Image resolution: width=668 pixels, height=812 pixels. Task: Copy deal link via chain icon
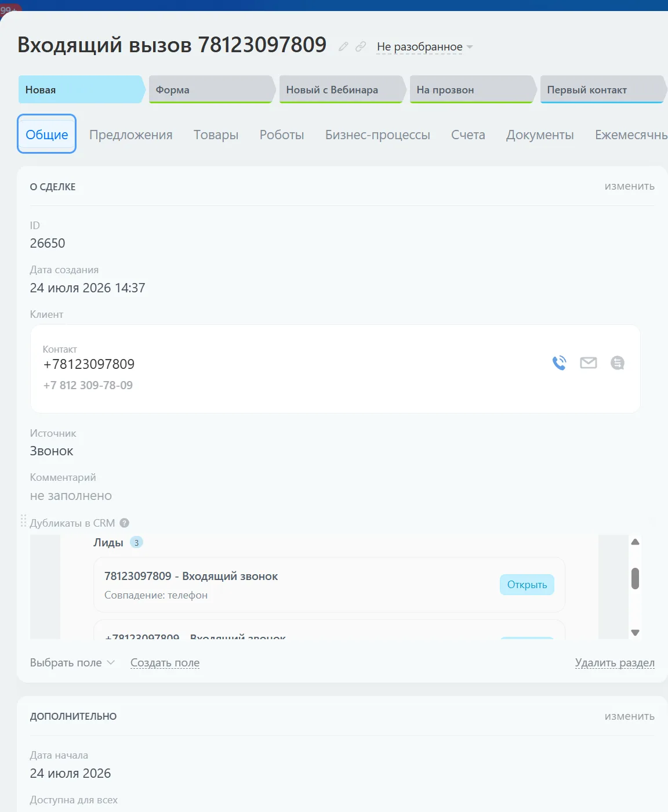point(361,46)
